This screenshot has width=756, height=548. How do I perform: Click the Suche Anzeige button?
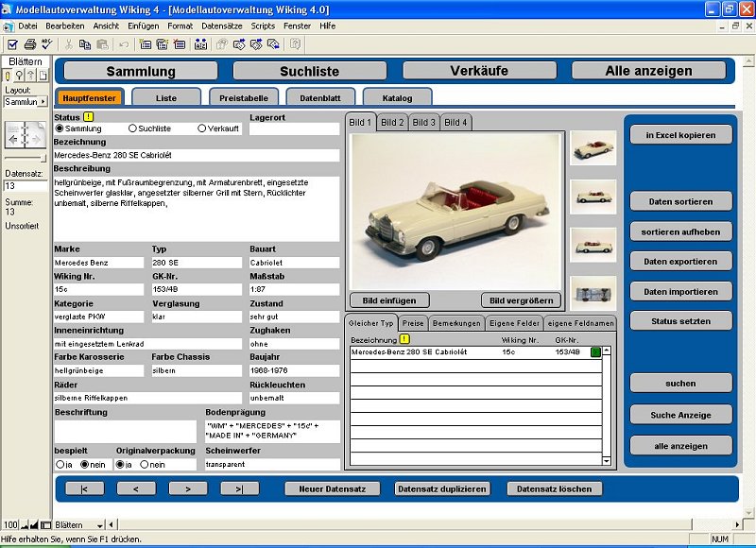click(x=680, y=415)
